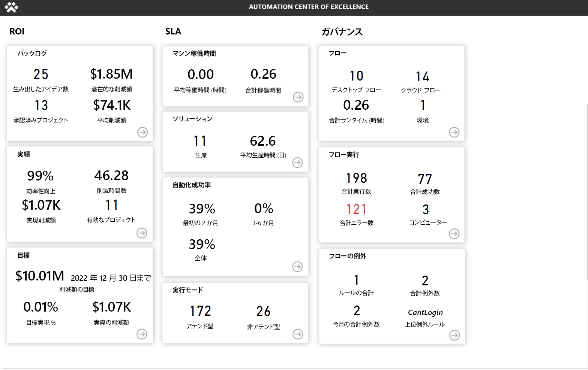Click the 62.6 average production days value
This screenshot has width=588, height=370.
pyautogui.click(x=263, y=141)
